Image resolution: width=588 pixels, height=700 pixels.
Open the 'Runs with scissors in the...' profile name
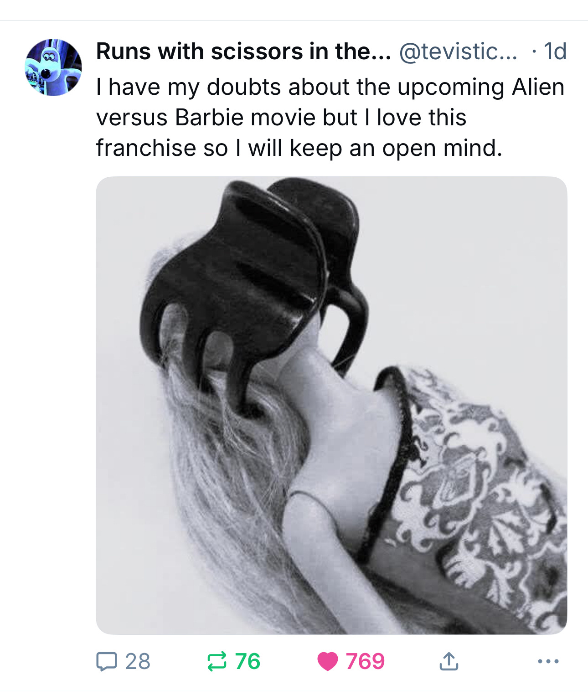pyautogui.click(x=243, y=51)
